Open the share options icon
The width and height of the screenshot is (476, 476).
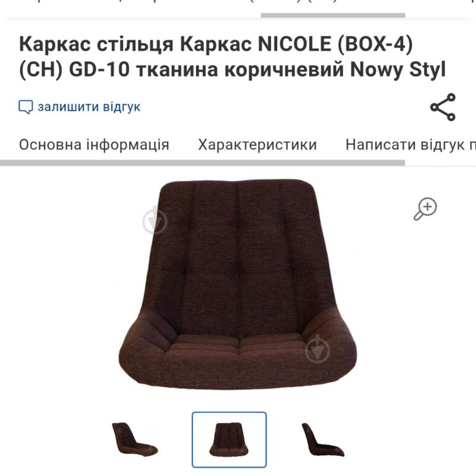pyautogui.click(x=443, y=107)
